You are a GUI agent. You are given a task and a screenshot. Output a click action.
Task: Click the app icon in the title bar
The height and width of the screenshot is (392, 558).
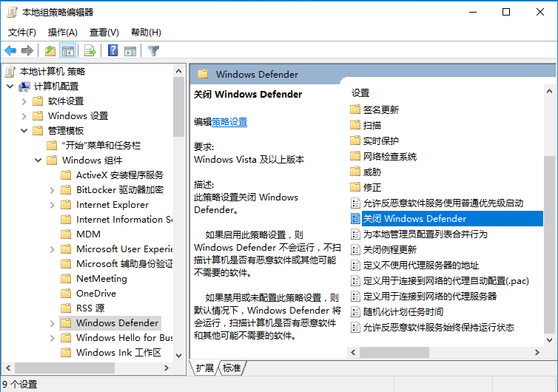point(12,12)
